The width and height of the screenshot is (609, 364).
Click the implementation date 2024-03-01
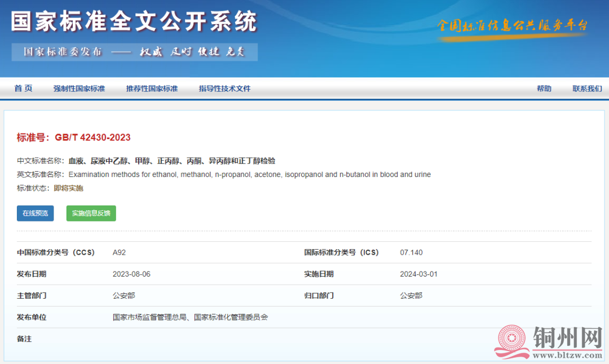point(418,274)
